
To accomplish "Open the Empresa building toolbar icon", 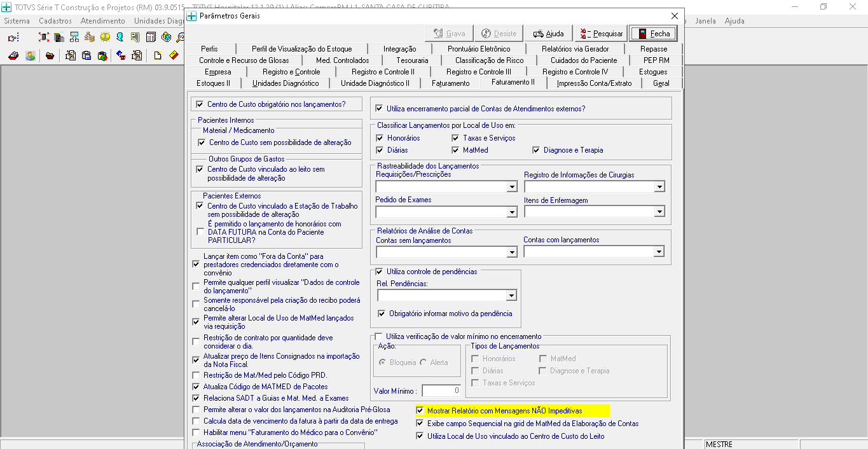I will [x=59, y=38].
